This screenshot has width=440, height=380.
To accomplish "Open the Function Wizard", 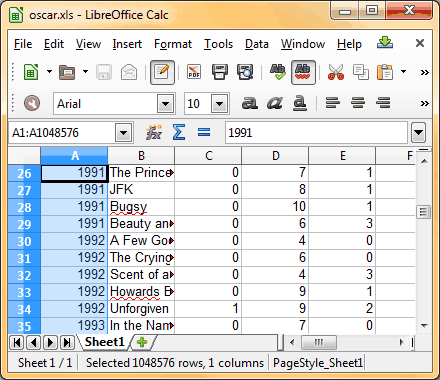I will point(154,132).
